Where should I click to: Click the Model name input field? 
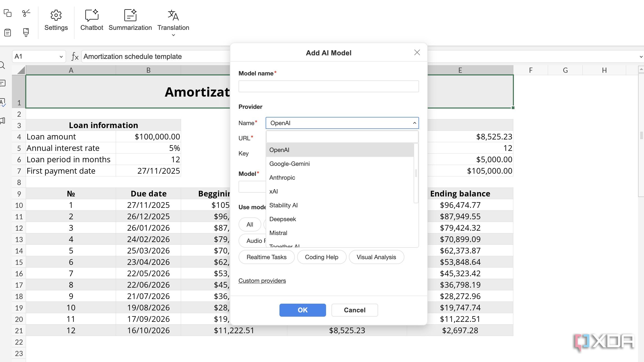(329, 86)
